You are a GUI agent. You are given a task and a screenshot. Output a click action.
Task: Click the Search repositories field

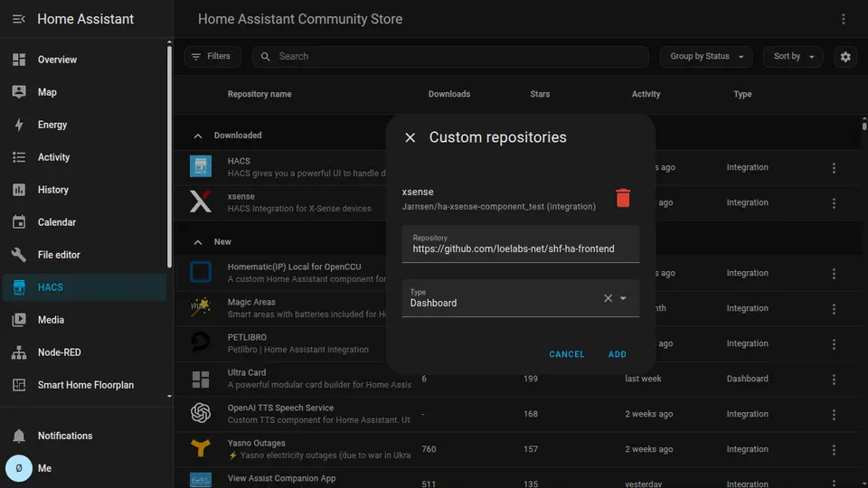pyautogui.click(x=450, y=56)
